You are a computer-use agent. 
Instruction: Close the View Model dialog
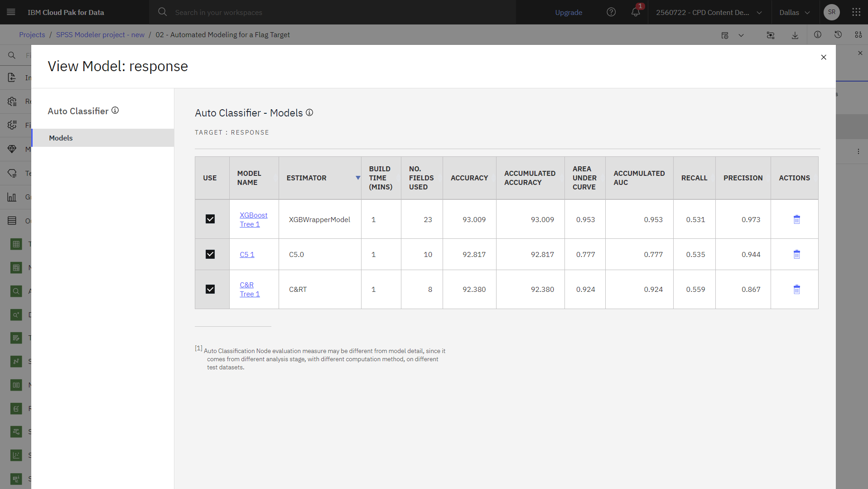tap(824, 57)
